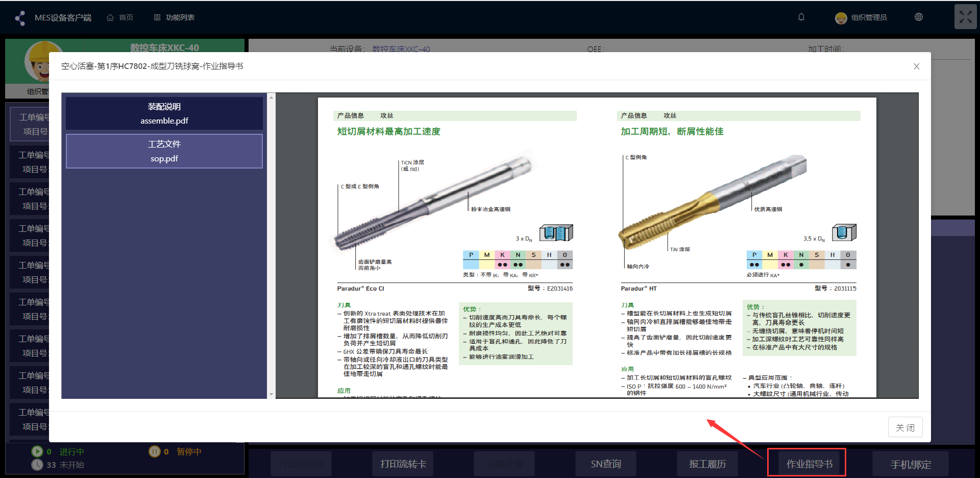Click 报工履历 button
Viewport: 980px width, 478px height.
pyautogui.click(x=707, y=464)
